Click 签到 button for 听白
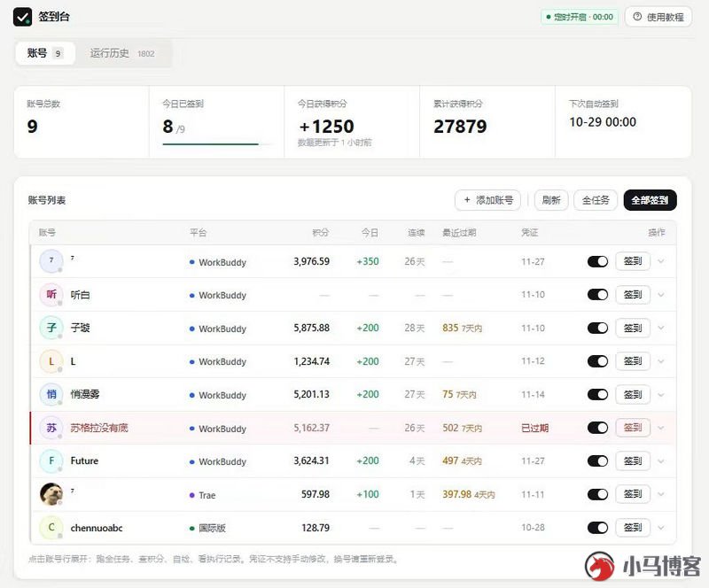Image resolution: width=709 pixels, height=588 pixels. [633, 295]
